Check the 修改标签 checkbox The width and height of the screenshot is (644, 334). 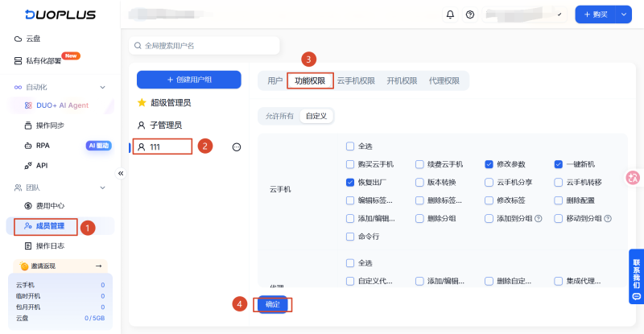pos(489,200)
